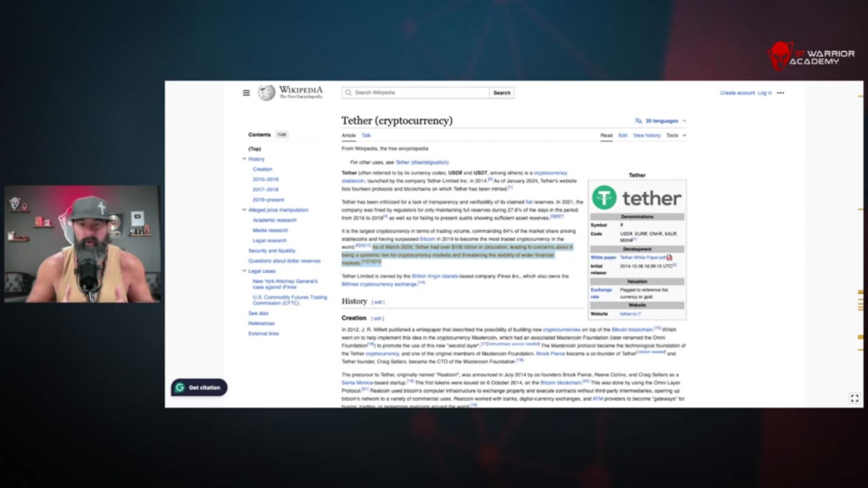Select the Read tab

606,136
